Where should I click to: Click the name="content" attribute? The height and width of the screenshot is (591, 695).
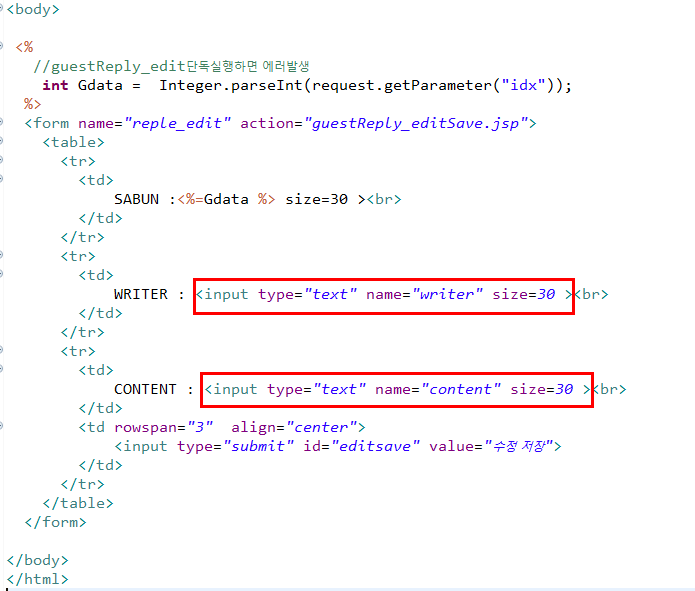tap(438, 389)
